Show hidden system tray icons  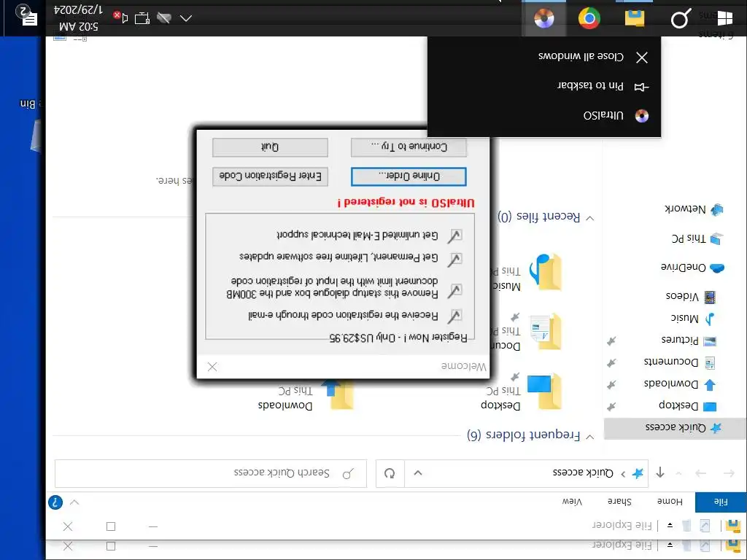[x=186, y=18]
